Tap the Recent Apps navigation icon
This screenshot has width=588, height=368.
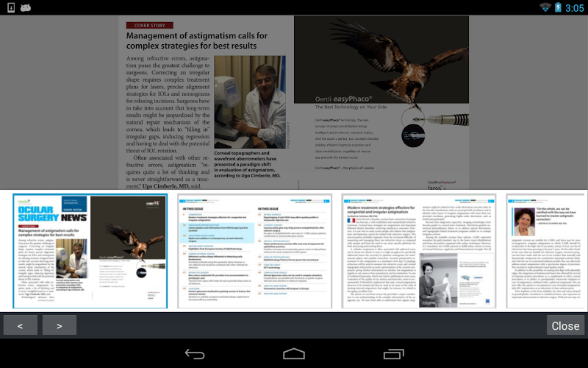click(393, 354)
